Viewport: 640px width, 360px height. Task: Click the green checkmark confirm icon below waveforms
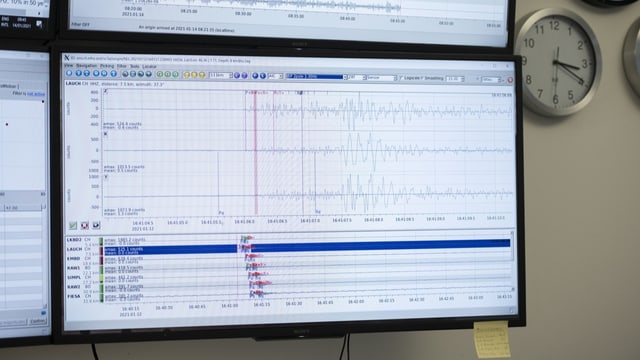73,225
